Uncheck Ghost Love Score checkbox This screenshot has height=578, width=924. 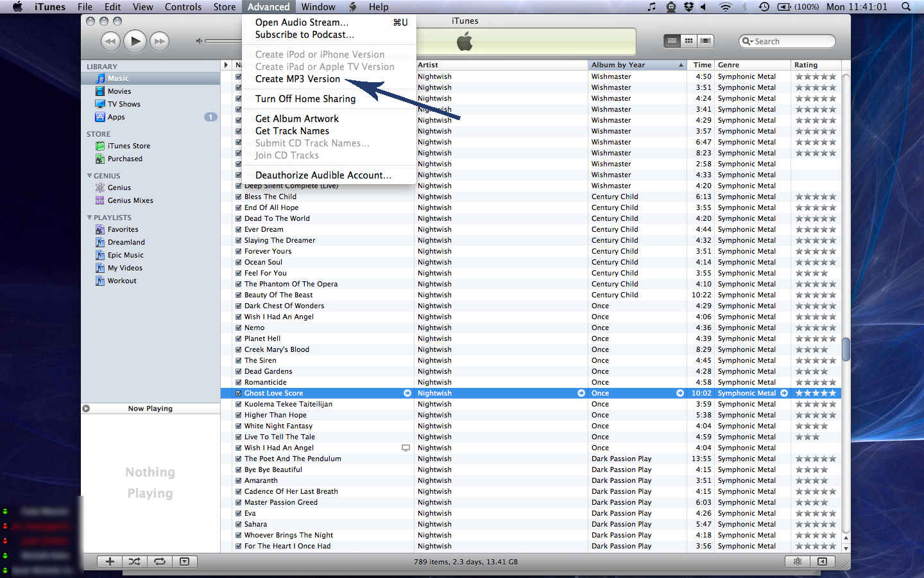[x=239, y=393]
